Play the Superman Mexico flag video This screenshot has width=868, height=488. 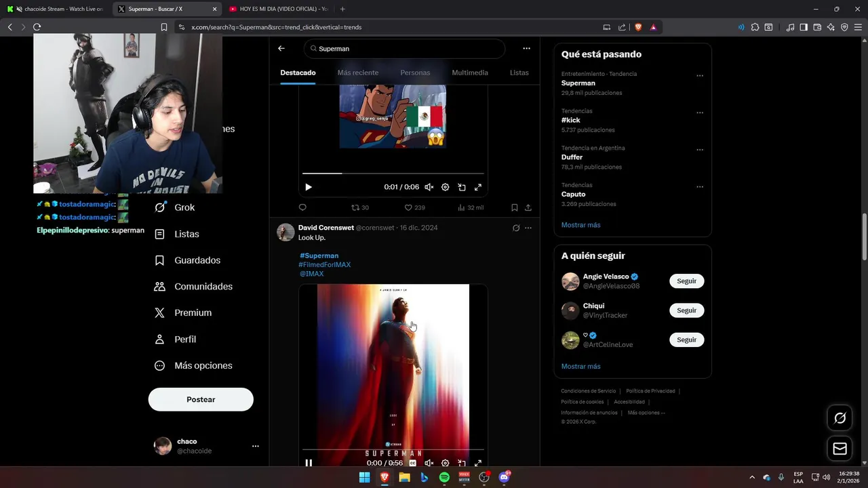[309, 187]
